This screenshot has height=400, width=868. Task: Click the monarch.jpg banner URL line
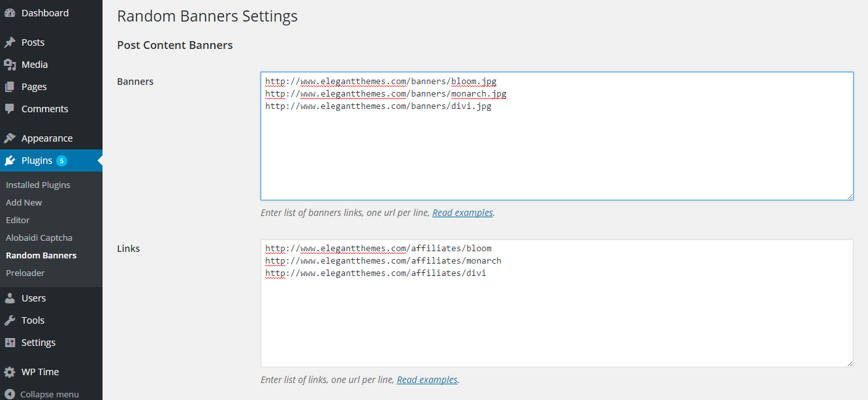tap(386, 94)
